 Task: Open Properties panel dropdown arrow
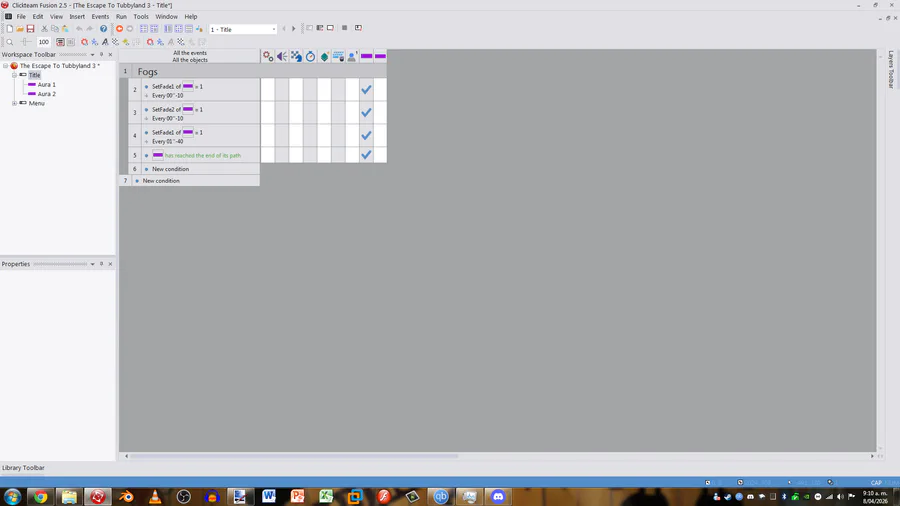click(x=92, y=264)
